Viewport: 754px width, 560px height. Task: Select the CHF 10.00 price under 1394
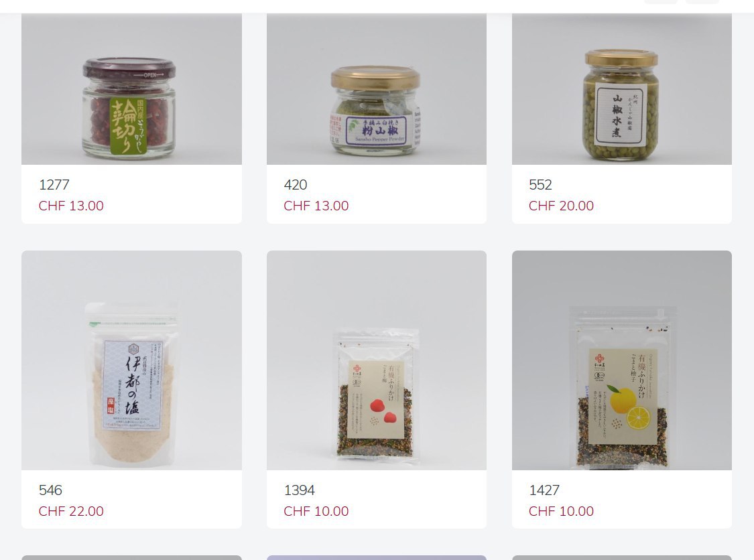click(316, 511)
